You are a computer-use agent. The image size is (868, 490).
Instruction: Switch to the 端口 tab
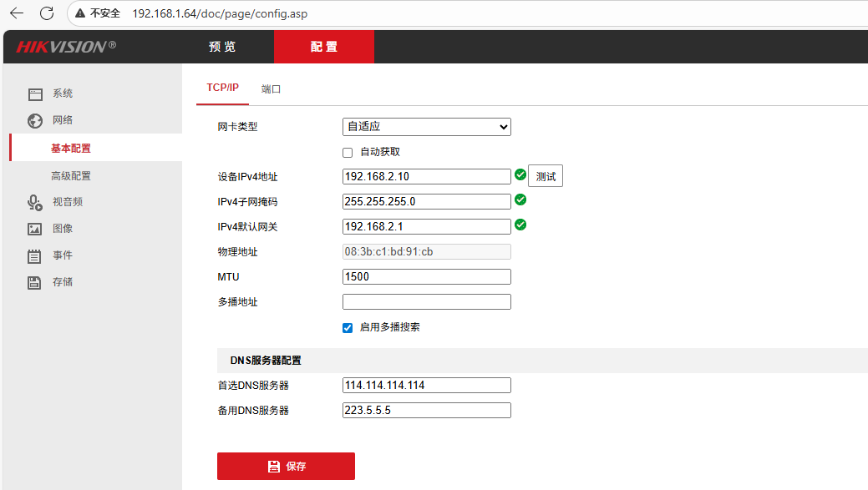click(x=270, y=87)
